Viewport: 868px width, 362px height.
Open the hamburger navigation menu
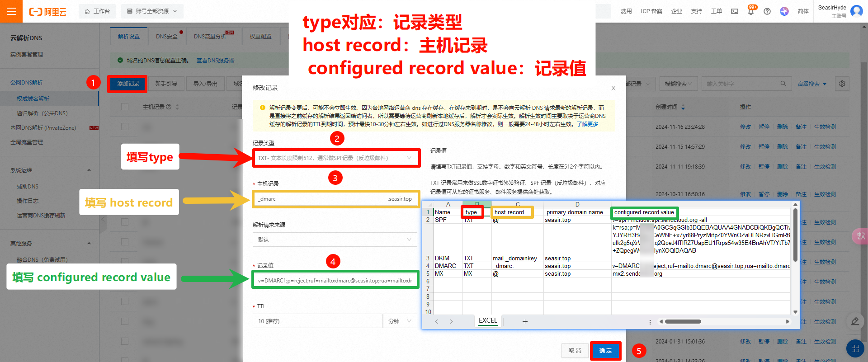click(x=11, y=11)
